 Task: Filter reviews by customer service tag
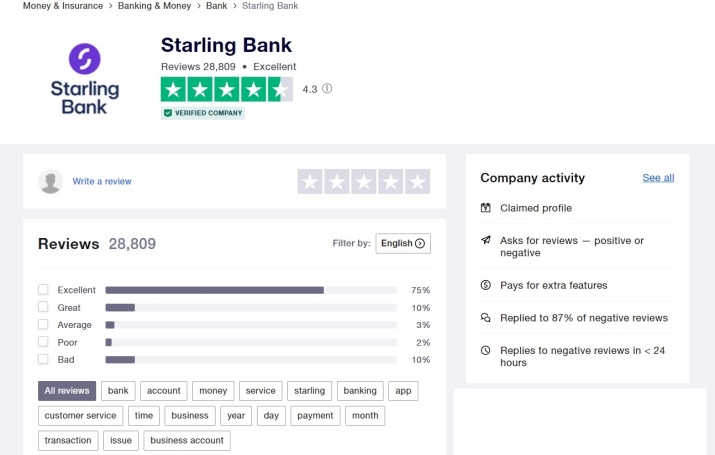coord(81,415)
